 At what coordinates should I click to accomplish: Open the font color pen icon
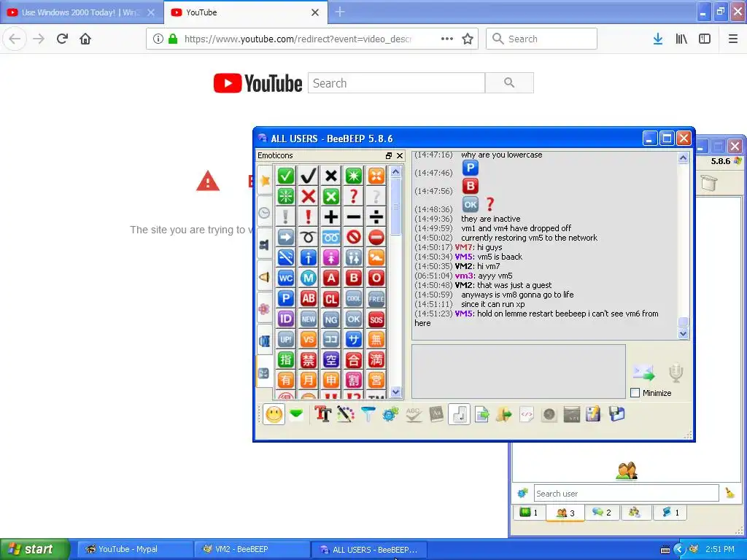[x=345, y=414]
